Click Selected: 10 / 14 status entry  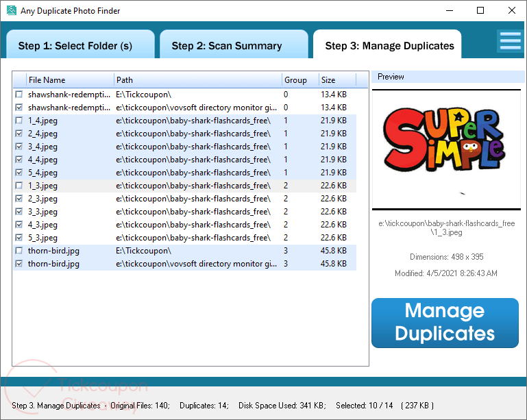click(365, 406)
